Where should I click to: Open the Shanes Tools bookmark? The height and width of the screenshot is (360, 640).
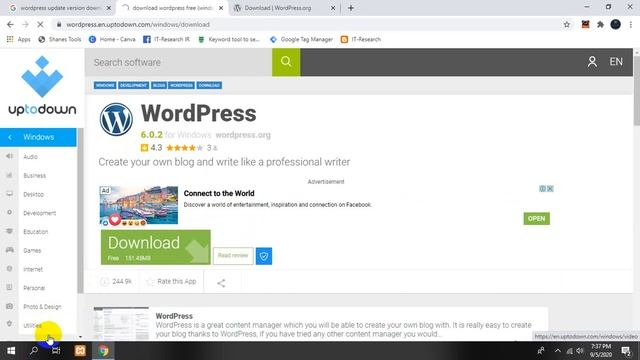pyautogui.click(x=60, y=39)
